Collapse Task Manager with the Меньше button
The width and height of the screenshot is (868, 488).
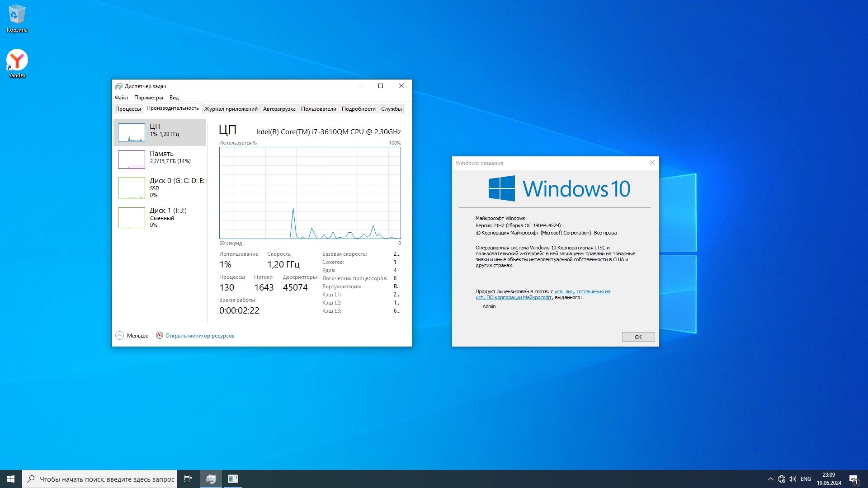pyautogui.click(x=132, y=336)
